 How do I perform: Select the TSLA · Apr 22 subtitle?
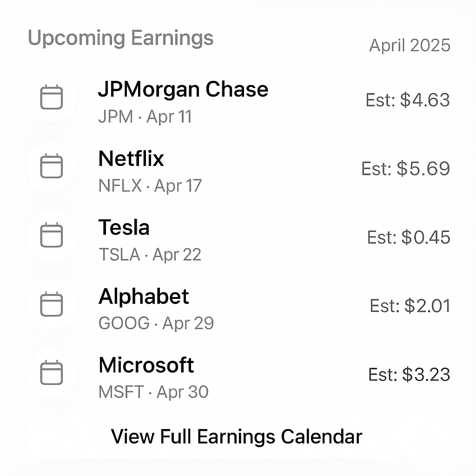tap(150, 254)
